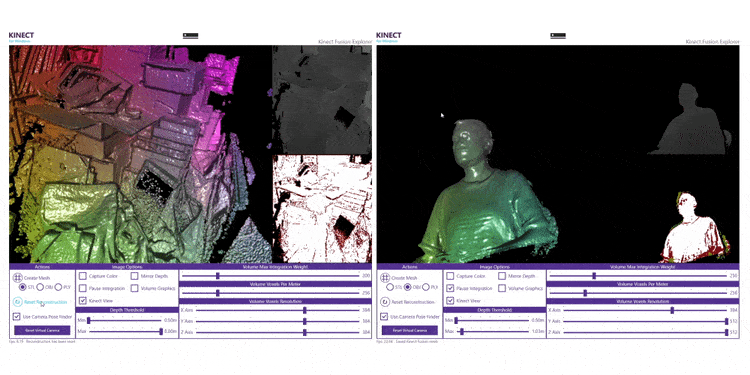Click green person reconstruction in right window
This screenshot has width=750, height=375.
[488, 191]
